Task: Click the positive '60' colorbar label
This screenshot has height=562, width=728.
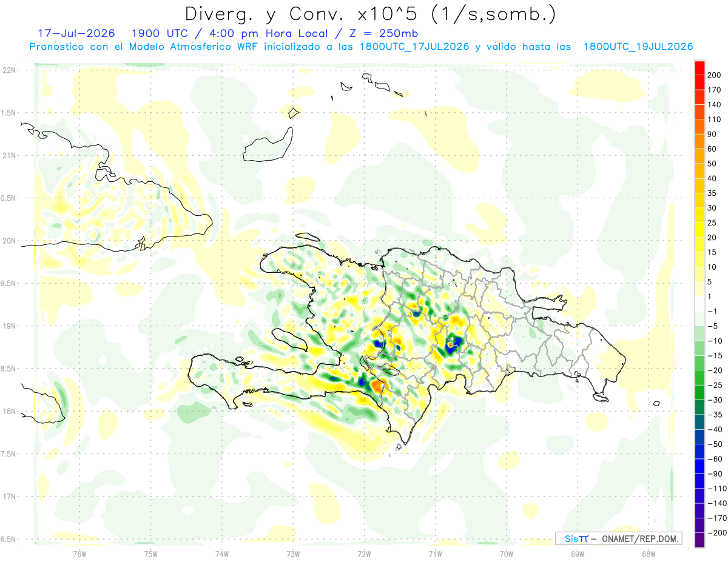Action: tap(712, 149)
